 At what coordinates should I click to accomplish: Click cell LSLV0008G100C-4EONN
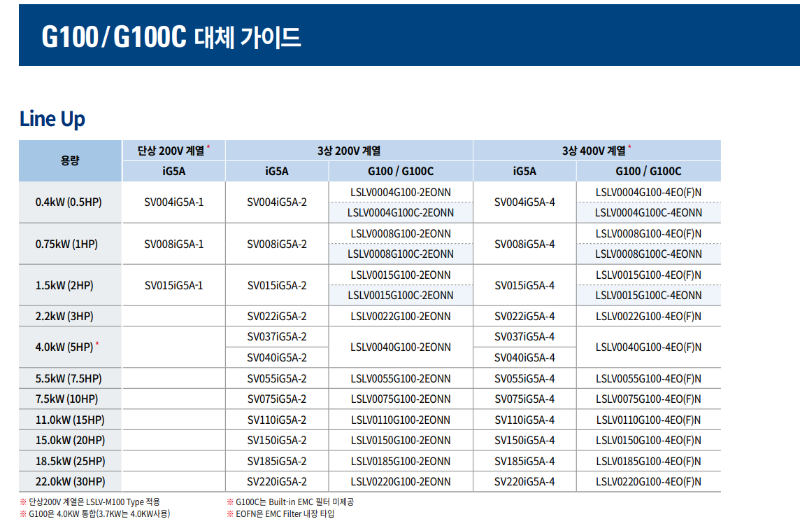tap(648, 254)
